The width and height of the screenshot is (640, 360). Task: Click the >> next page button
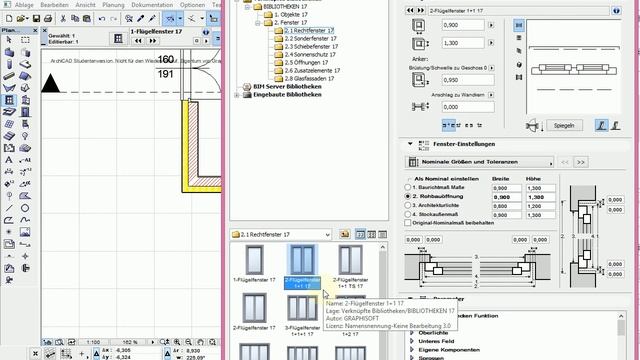click(x=580, y=162)
